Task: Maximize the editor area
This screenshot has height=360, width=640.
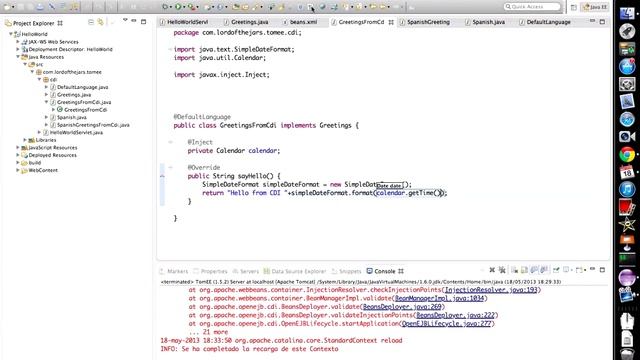Action: pyautogui.click(x=602, y=22)
